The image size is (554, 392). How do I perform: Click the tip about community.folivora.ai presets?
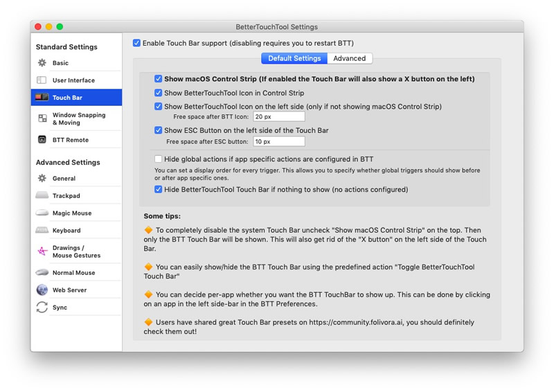(x=309, y=327)
